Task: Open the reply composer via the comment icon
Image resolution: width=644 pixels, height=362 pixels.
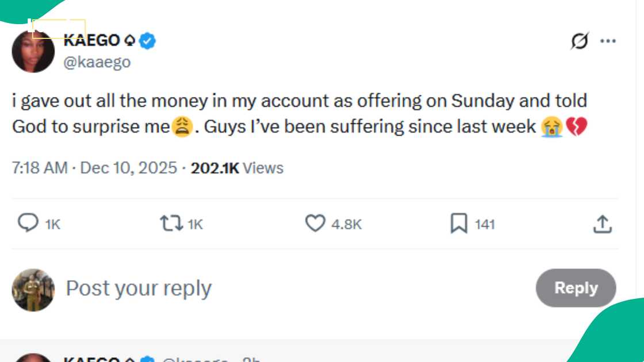Action: click(x=27, y=224)
